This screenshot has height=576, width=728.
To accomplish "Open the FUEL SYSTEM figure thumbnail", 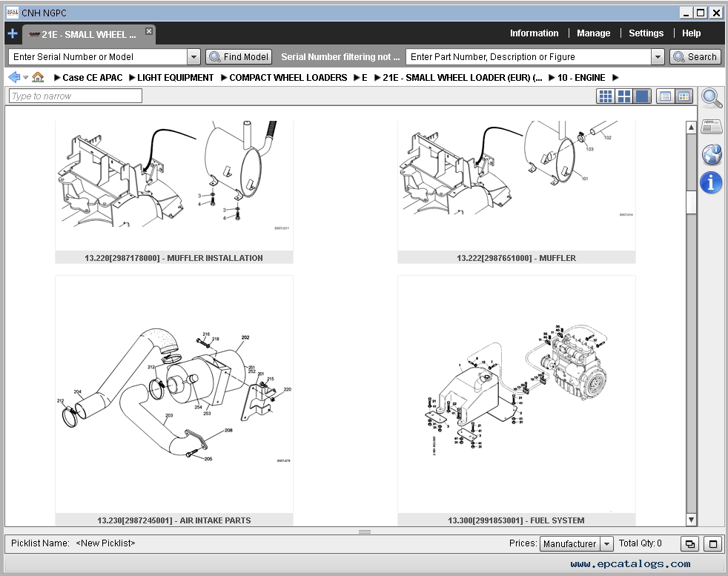I will 516,394.
